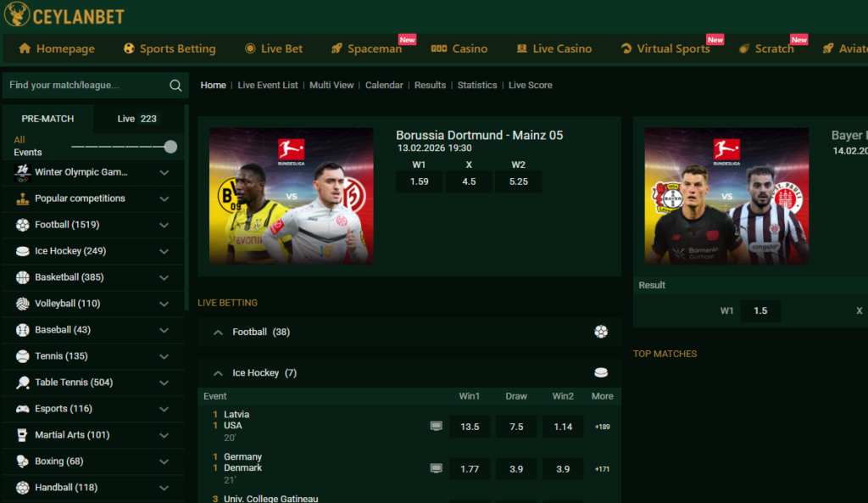This screenshot has width=868, height=503.
Task: Click the Martial Arts icon in sidebar
Action: [22, 435]
